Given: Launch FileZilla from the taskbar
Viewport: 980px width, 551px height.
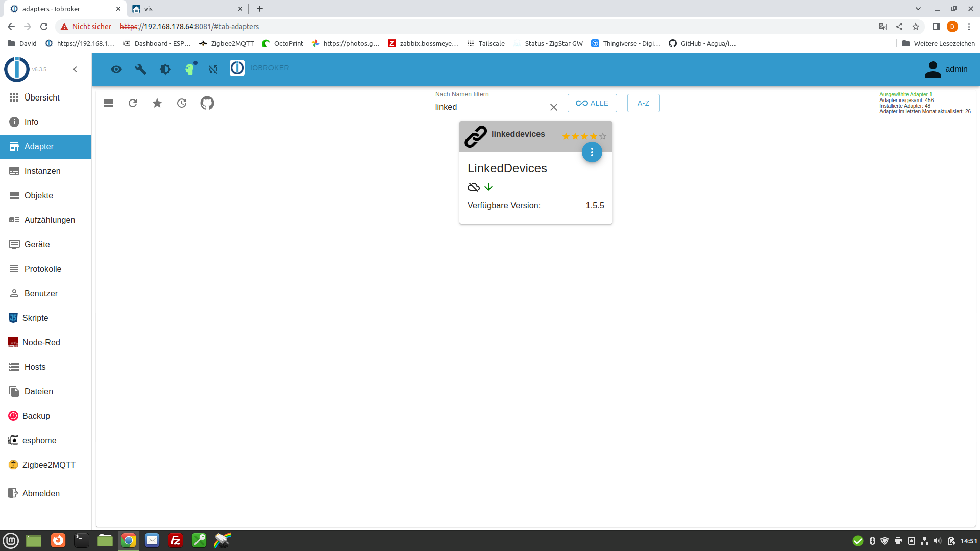Looking at the screenshot, I should click(176, 540).
